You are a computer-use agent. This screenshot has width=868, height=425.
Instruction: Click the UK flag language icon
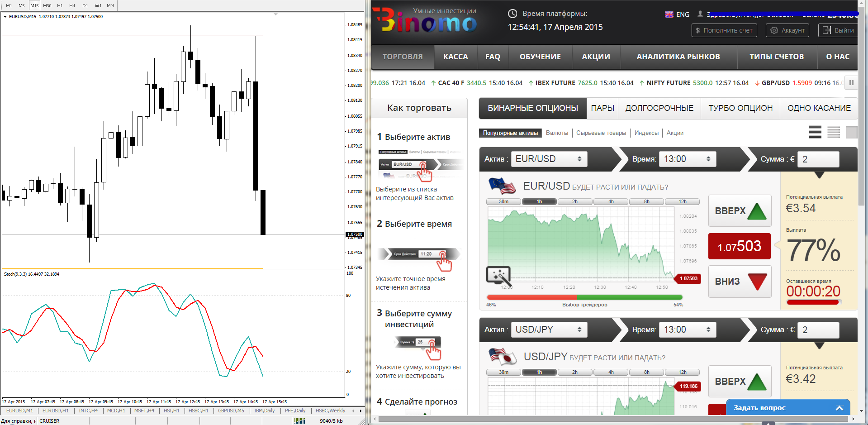tap(669, 14)
